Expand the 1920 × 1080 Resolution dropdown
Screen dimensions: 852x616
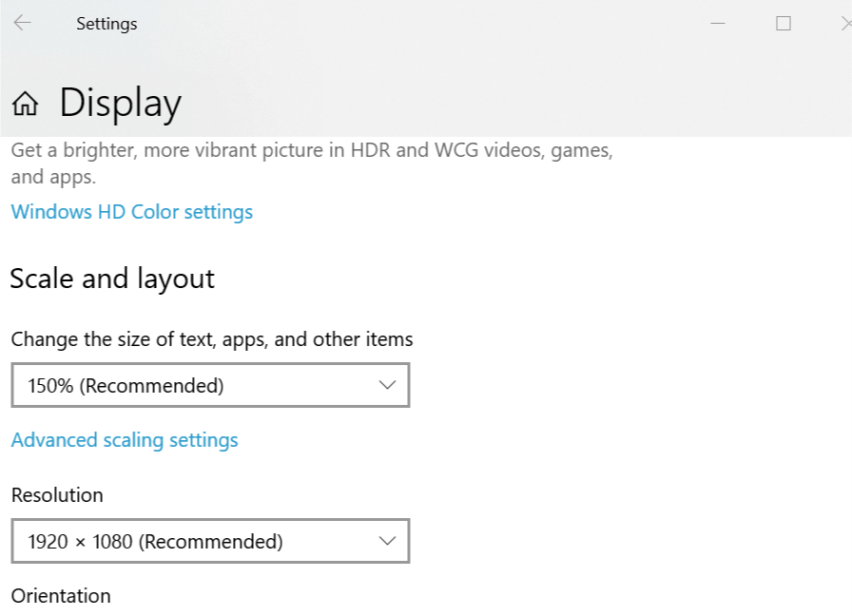click(x=209, y=541)
